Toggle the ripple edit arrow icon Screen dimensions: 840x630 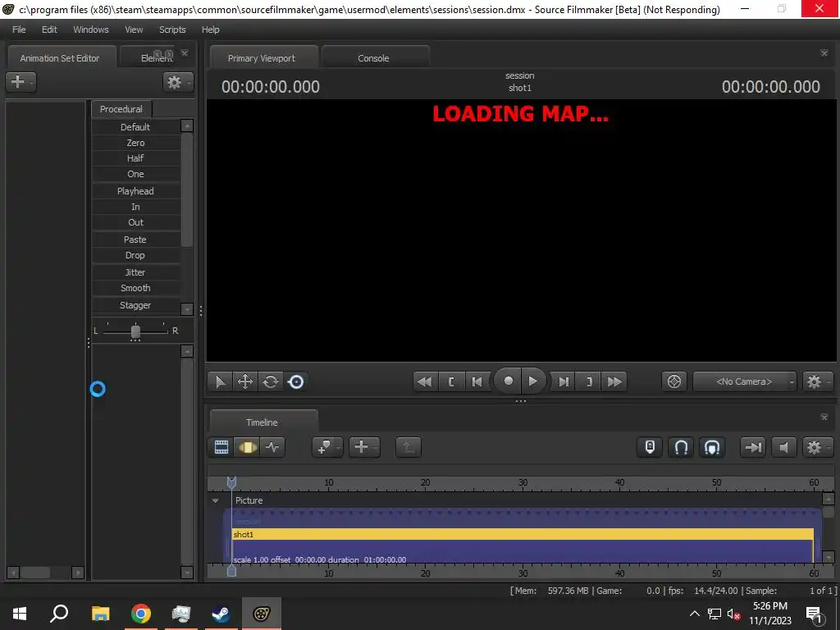(753, 447)
